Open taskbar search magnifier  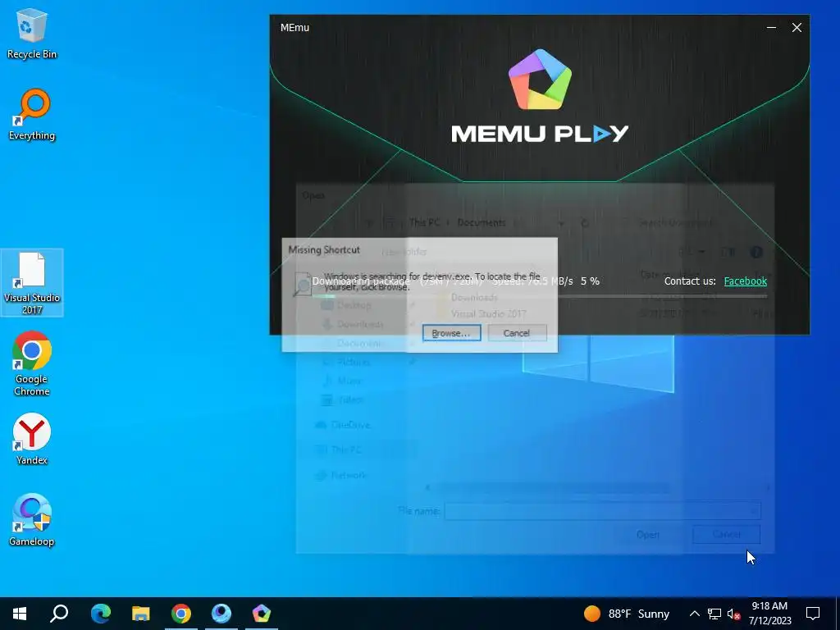[59, 614]
